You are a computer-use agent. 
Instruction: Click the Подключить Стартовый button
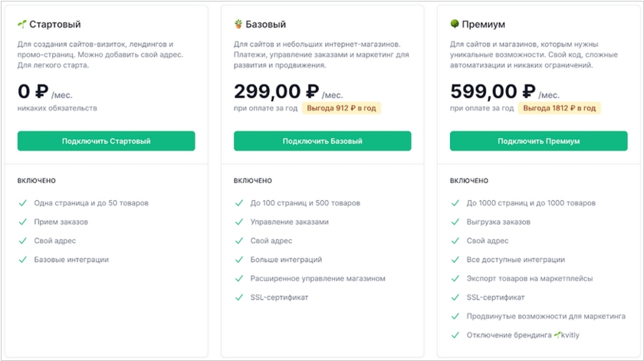click(x=106, y=141)
